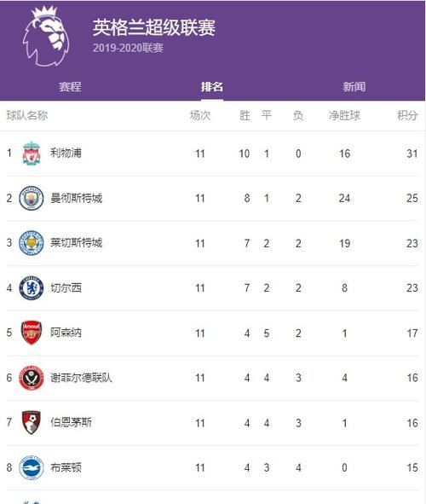Click the 积分 column header
426x504 pixels.
pos(407,115)
